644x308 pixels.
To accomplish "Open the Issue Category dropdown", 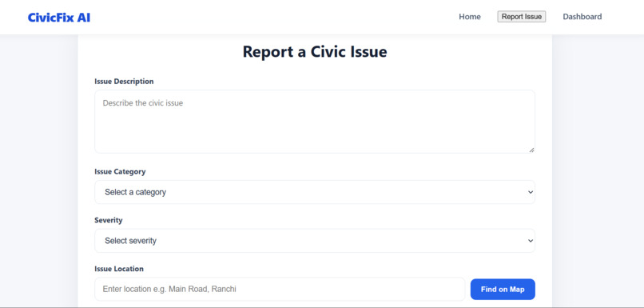I will pyautogui.click(x=315, y=192).
